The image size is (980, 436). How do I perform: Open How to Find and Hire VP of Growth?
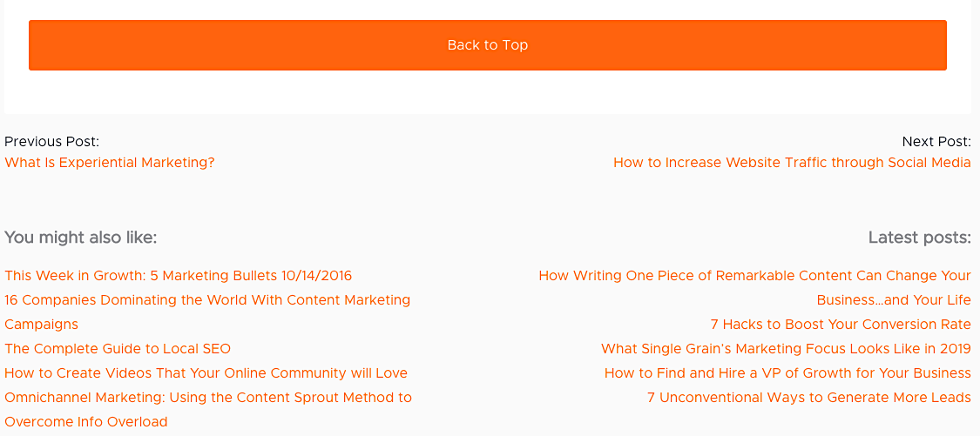(787, 373)
